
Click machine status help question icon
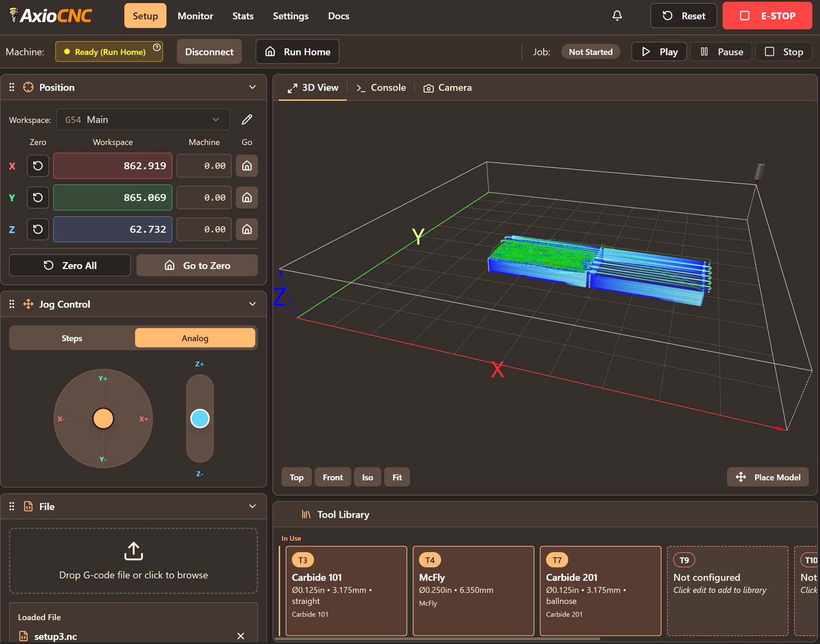click(x=157, y=47)
